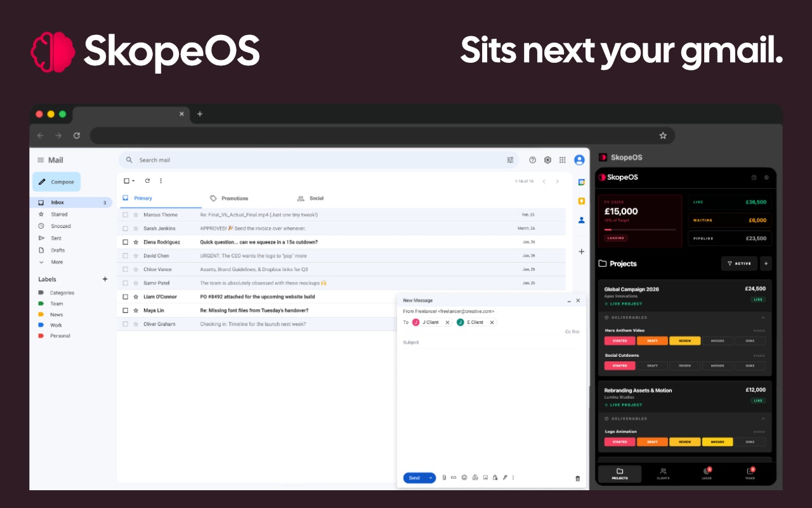Show search options filter icon

point(510,160)
